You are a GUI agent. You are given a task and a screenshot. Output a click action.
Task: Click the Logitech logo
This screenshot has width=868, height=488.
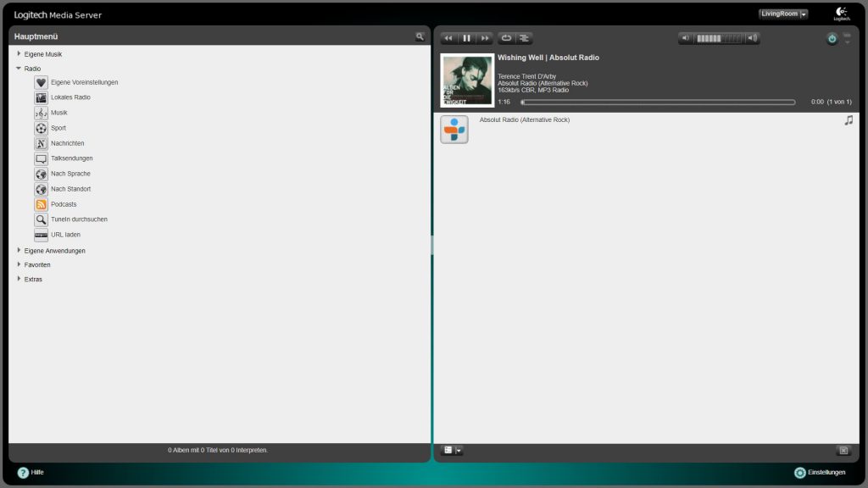[x=842, y=14]
